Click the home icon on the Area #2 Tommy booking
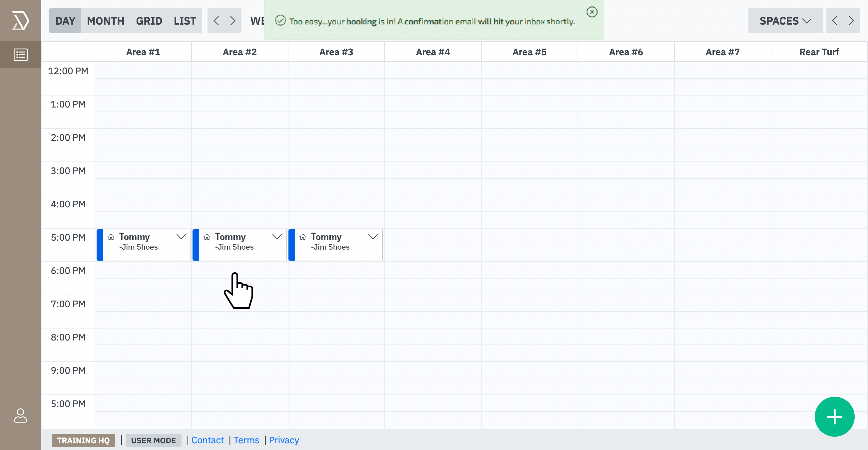 pos(207,237)
